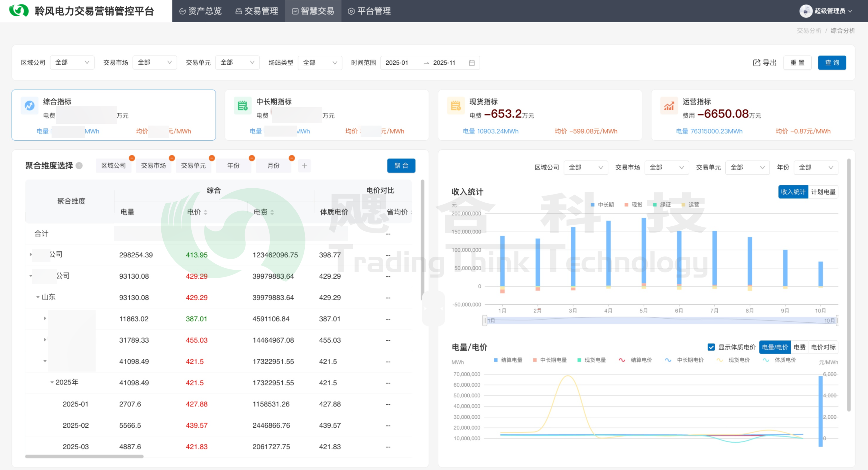Click the 聚合 button

coord(401,166)
